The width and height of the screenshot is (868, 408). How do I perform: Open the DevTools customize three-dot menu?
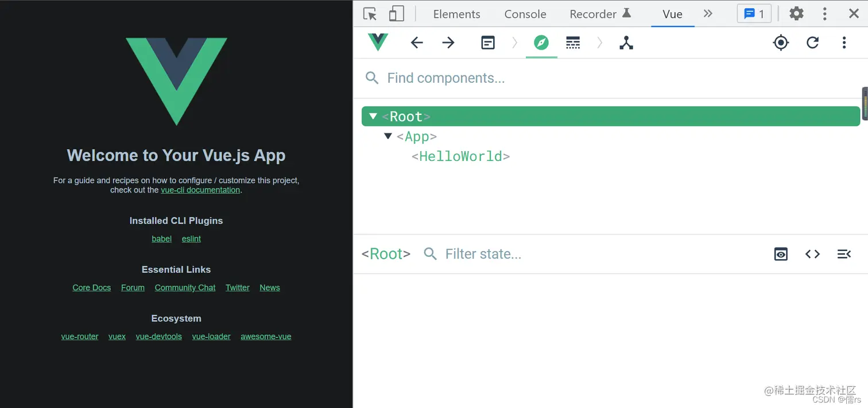pos(825,14)
